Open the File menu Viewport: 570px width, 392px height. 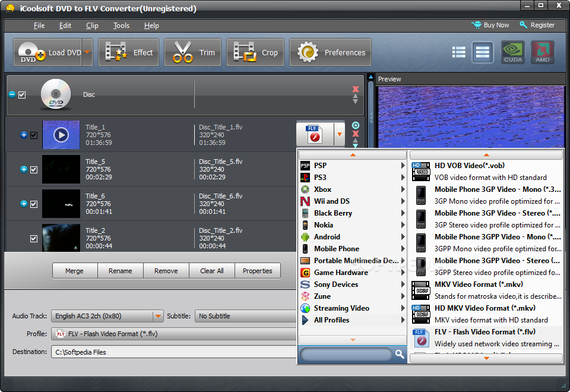coord(39,26)
